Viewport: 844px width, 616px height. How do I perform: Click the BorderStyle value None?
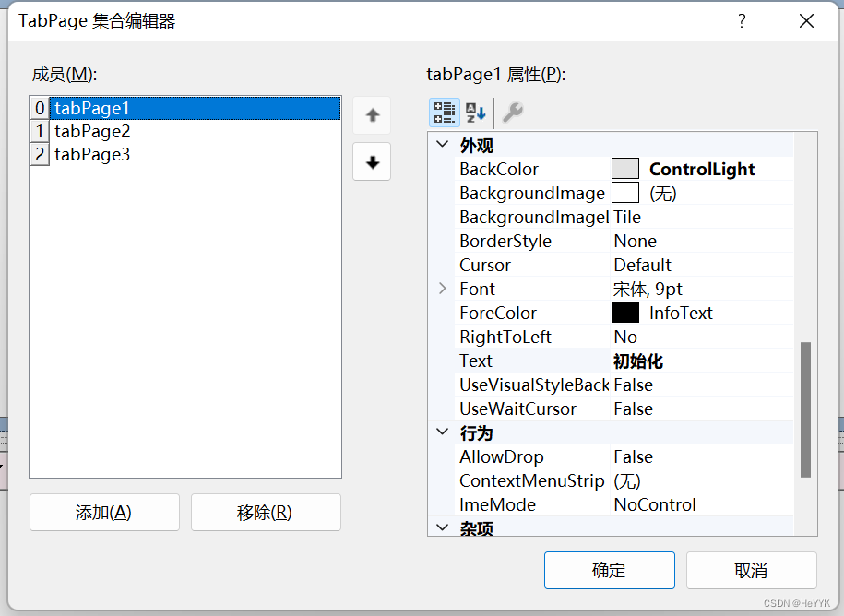636,241
